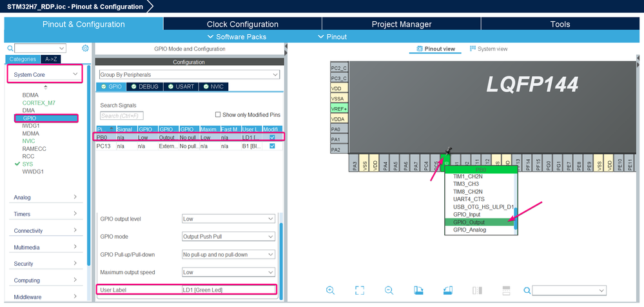Choose TIM3_CH3 in PB0 pin menu
The height and width of the screenshot is (307, 644).
465,184
